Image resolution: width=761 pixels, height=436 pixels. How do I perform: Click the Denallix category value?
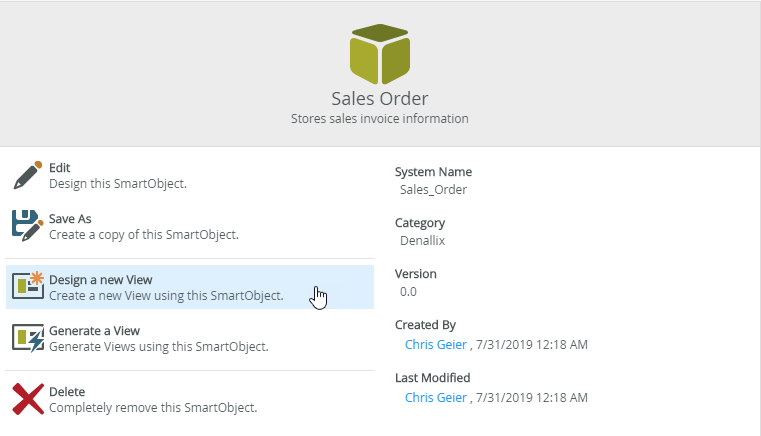coord(422,241)
